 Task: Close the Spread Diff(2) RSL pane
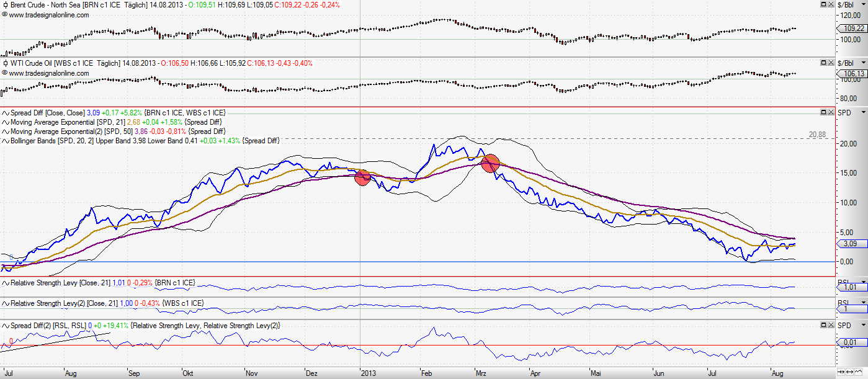[x=831, y=325]
